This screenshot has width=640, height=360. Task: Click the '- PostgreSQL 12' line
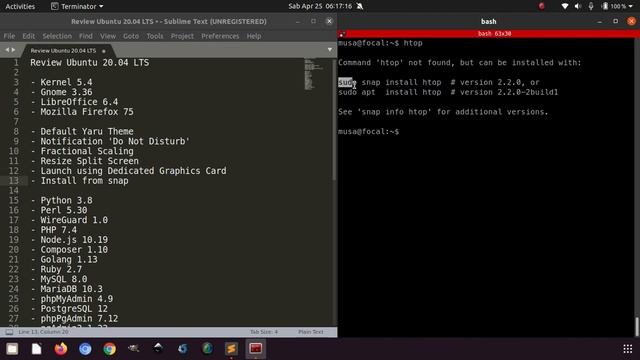(69, 309)
